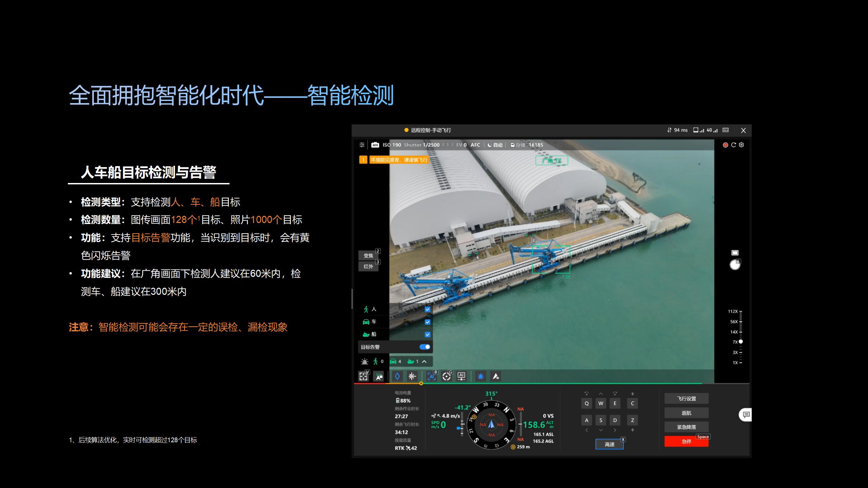Uncheck the 车 (vehicle) detection checkbox
Viewport: 868px width, 488px height.
point(428,322)
